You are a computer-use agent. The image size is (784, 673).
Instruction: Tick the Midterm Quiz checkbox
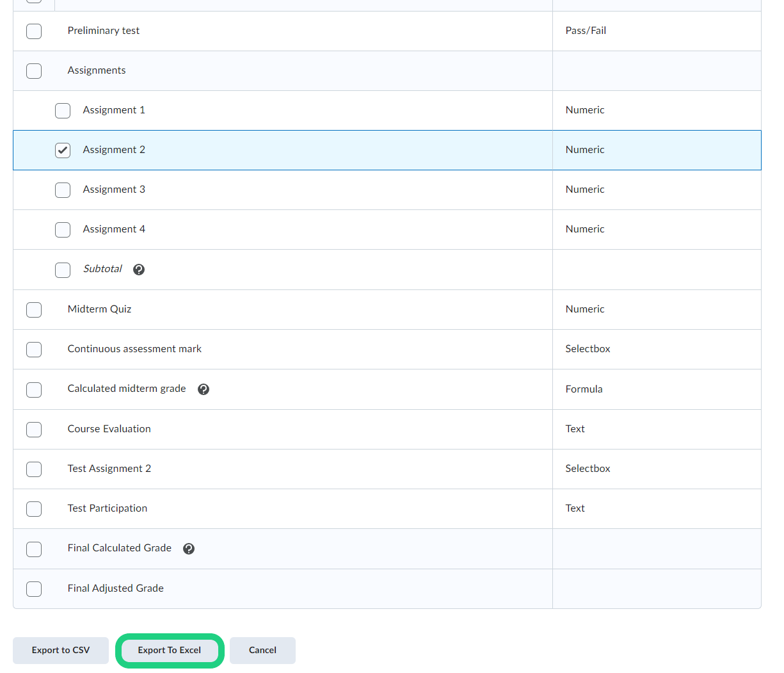(x=34, y=310)
